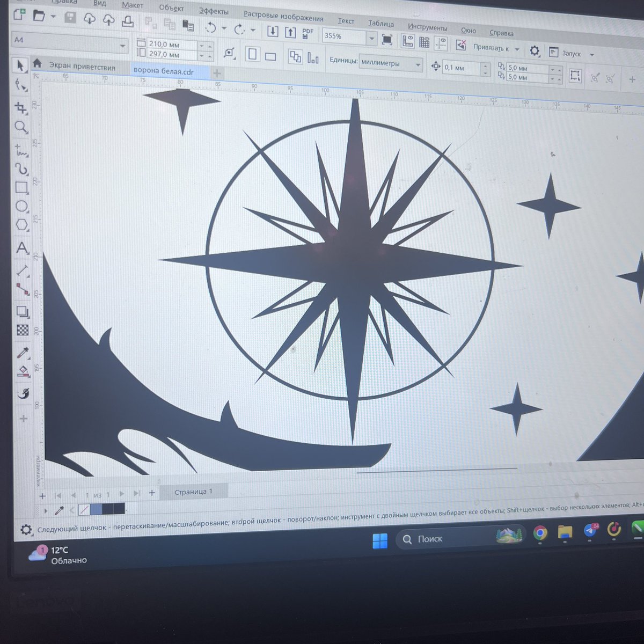Switch to Экран приветствия tab
This screenshot has width=644, height=644.
[x=82, y=67]
